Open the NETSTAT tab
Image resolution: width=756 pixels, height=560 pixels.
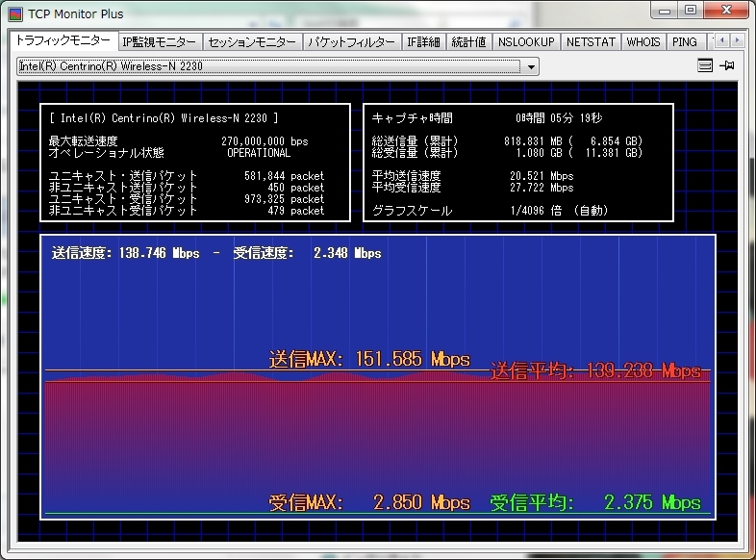click(590, 42)
